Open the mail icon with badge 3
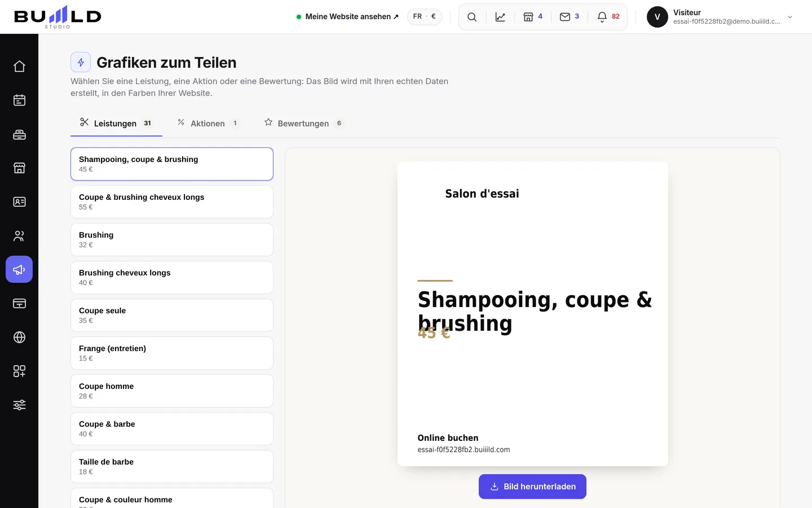812x508 pixels. [x=570, y=17]
